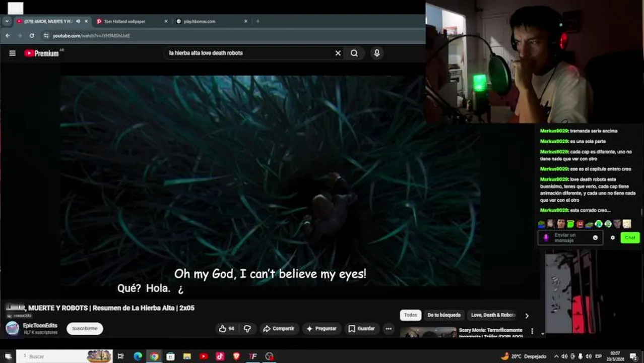Insert the red angry face emote
Viewport: 644px width, 363px height.
click(580, 224)
